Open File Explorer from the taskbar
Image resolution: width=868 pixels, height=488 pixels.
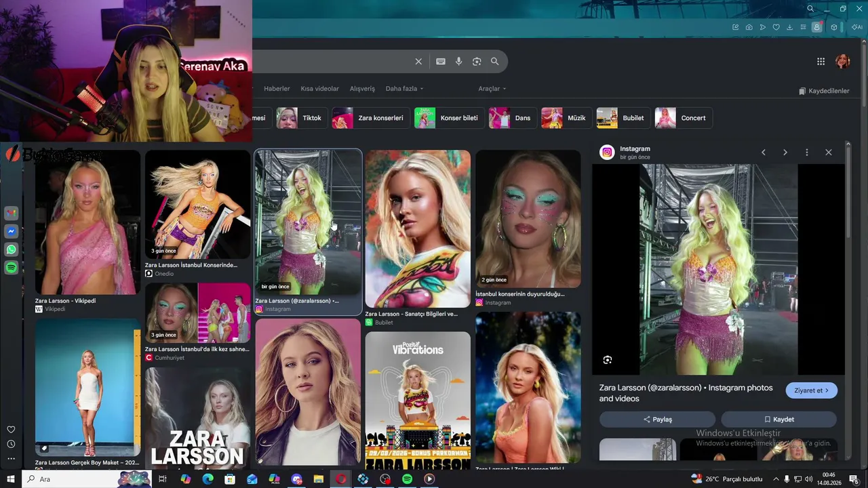coord(318,479)
